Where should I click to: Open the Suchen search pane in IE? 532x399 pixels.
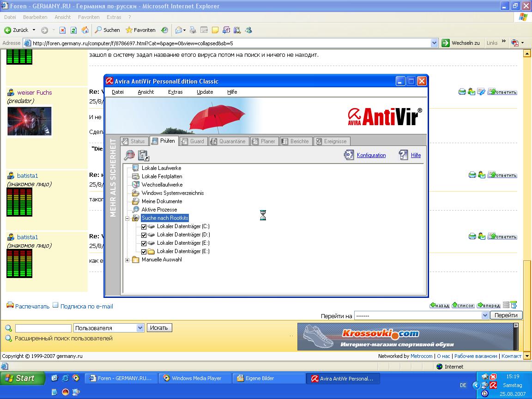107,30
